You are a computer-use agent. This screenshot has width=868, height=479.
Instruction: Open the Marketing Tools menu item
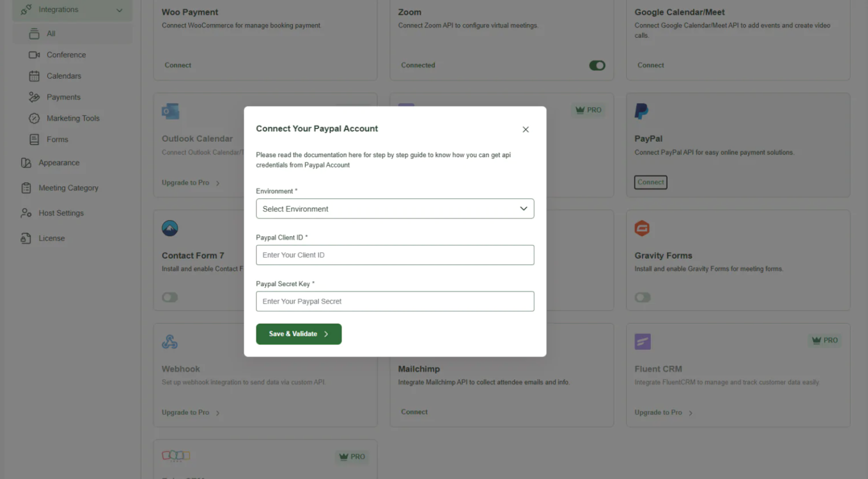(72, 118)
